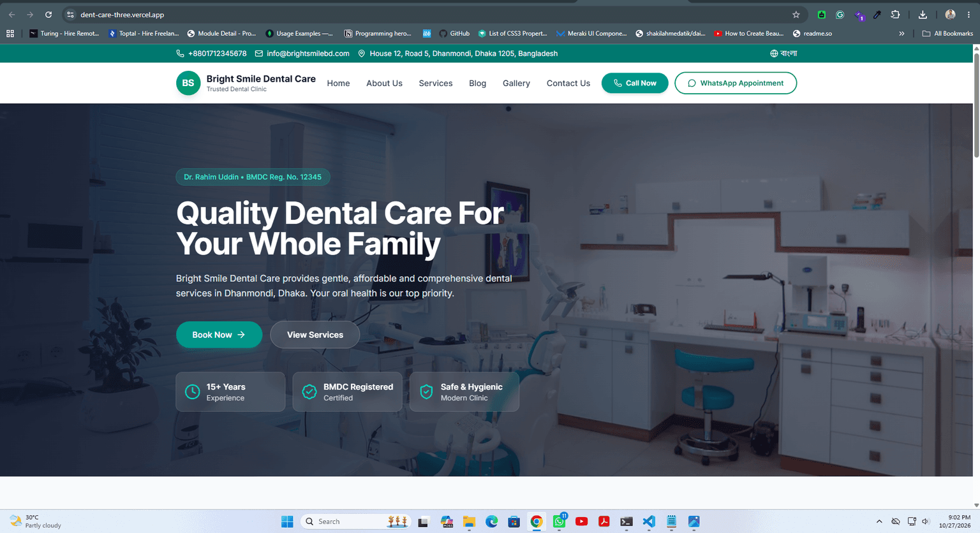Image resolution: width=980 pixels, height=533 pixels.
Task: Open the GitHub bookmark
Action: pos(454,33)
